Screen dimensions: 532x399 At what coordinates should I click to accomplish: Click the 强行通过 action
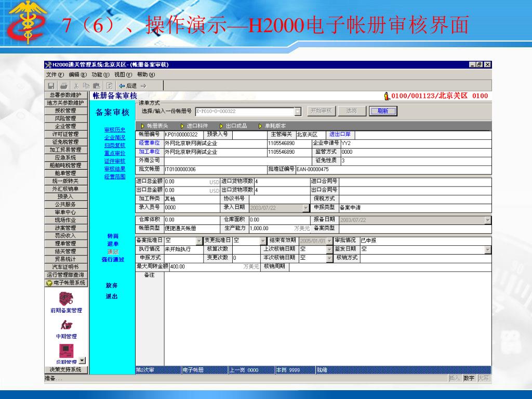tap(113, 260)
